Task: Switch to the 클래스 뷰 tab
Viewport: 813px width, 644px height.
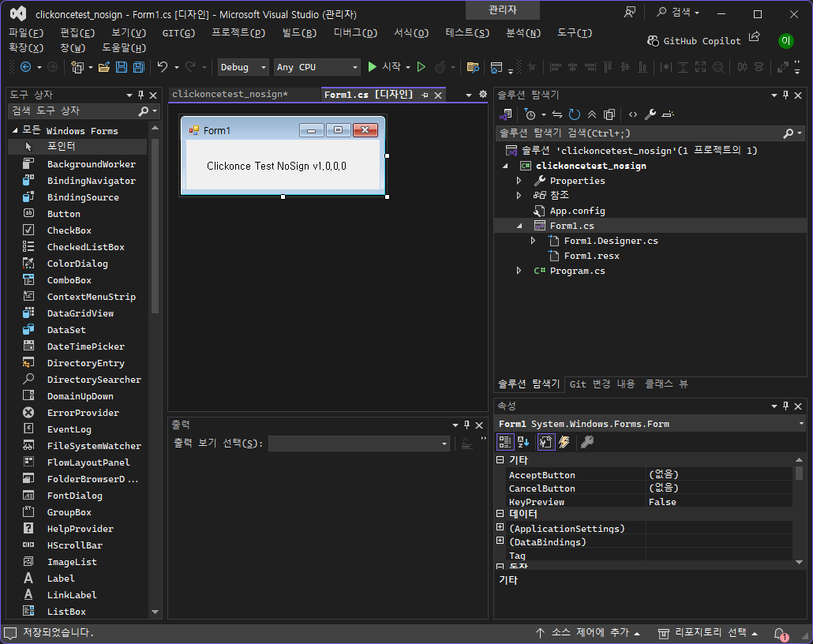Action: click(x=666, y=384)
